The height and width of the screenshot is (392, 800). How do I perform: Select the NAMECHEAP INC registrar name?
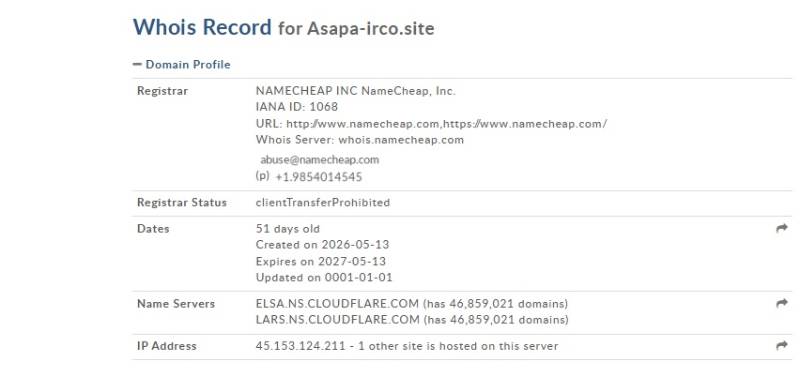tap(355, 91)
